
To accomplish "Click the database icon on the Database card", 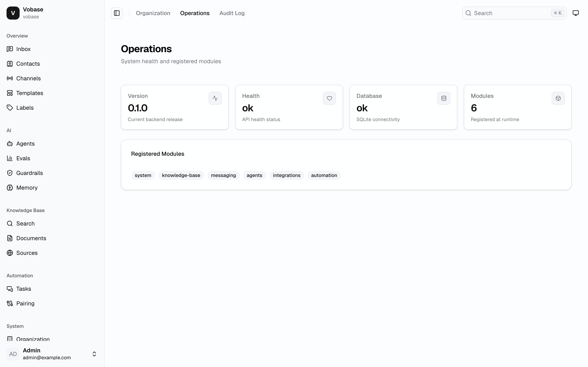I will (x=444, y=98).
